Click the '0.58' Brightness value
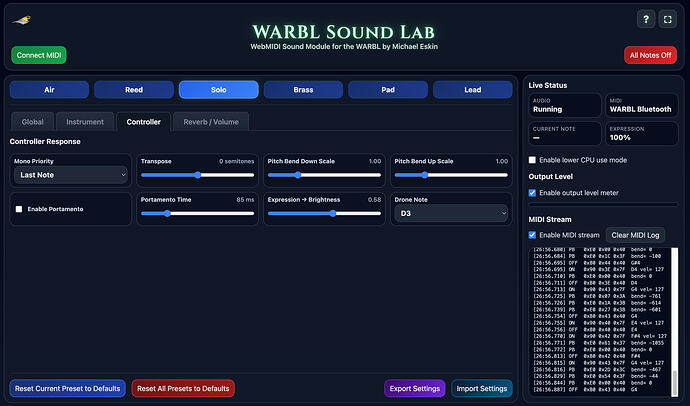The width and height of the screenshot is (690, 406). point(374,200)
